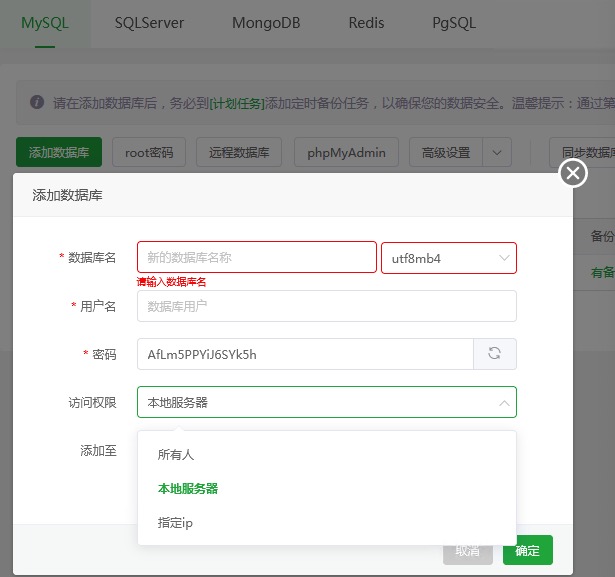Choose 本地服务器 from access options
The height and width of the screenshot is (577, 615).
[x=327, y=489]
